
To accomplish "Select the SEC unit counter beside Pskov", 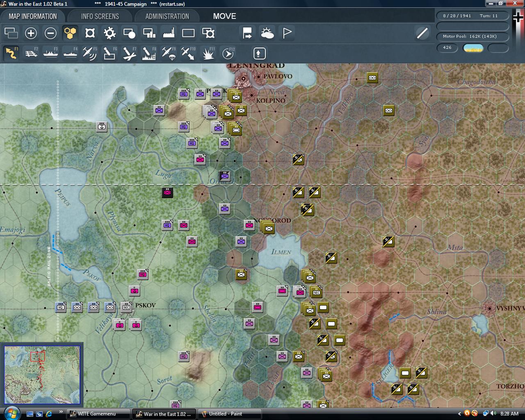I will (126, 307).
